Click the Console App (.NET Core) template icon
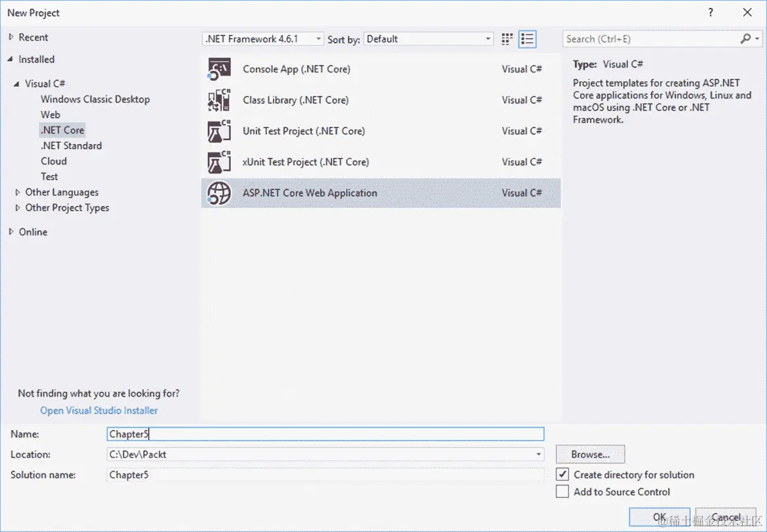 [219, 69]
